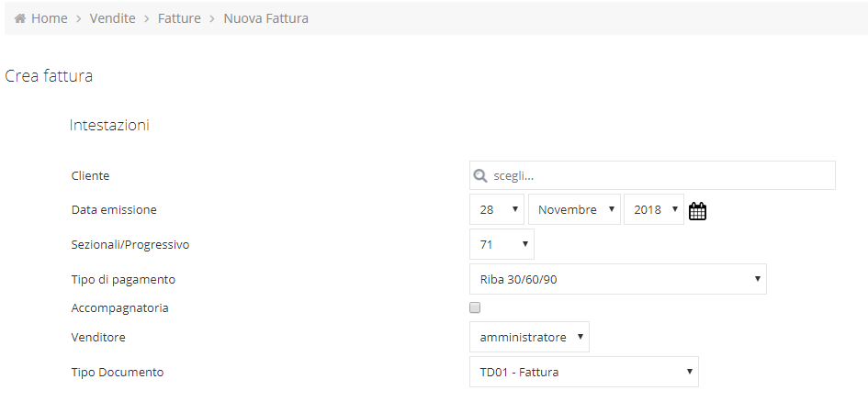This screenshot has height=413, width=868.
Task: Open the Tipo di pagamento dropdown
Action: [x=618, y=279]
